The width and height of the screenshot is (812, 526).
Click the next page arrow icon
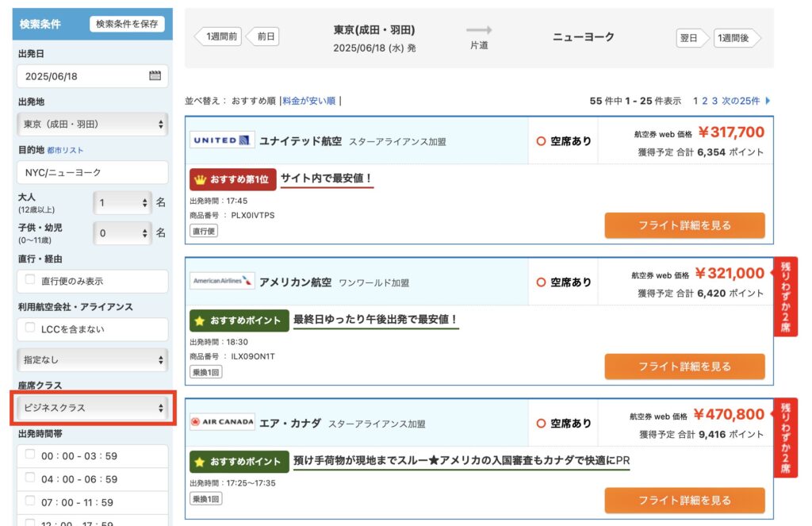768,101
